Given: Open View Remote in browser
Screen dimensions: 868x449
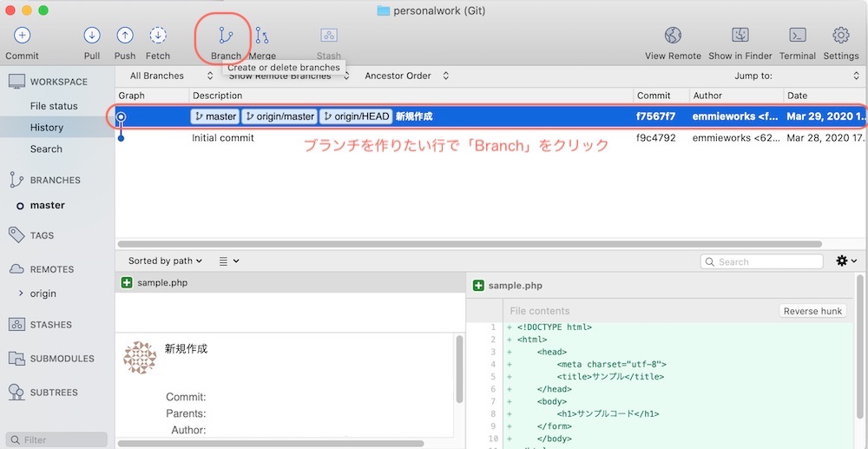Looking at the screenshot, I should point(673,36).
